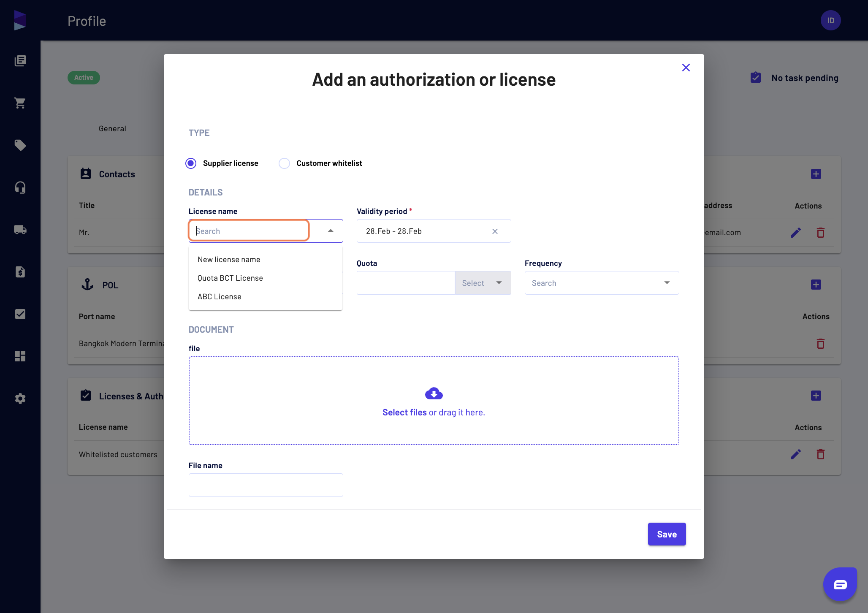Select the Customer whitelist radio button
Image resolution: width=868 pixels, height=613 pixels.
(285, 163)
